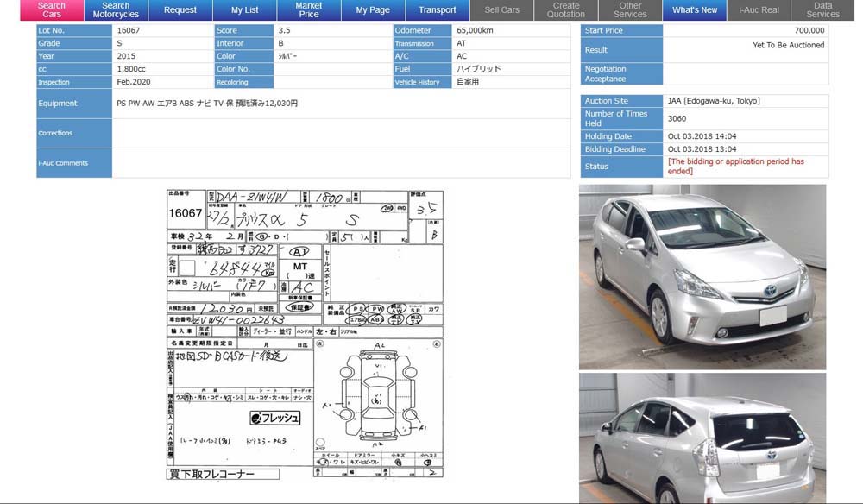Click the Equipment label cell
863x504 pixels.
click(74, 104)
